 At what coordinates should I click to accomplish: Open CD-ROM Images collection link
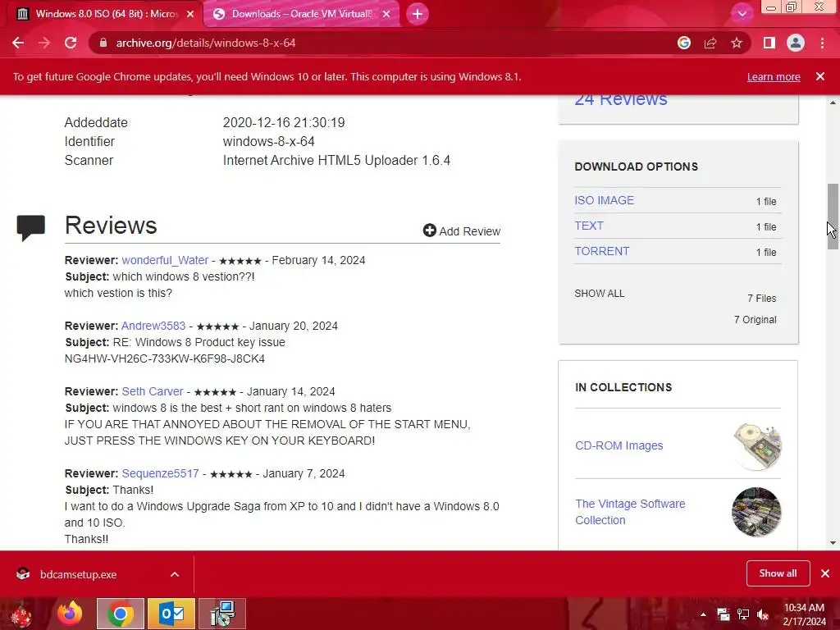coord(619,445)
